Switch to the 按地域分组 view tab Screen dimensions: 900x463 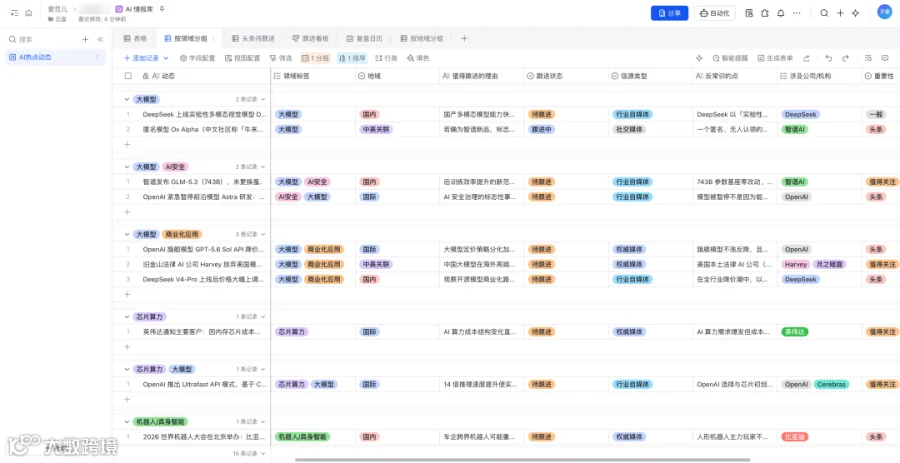(x=422, y=38)
